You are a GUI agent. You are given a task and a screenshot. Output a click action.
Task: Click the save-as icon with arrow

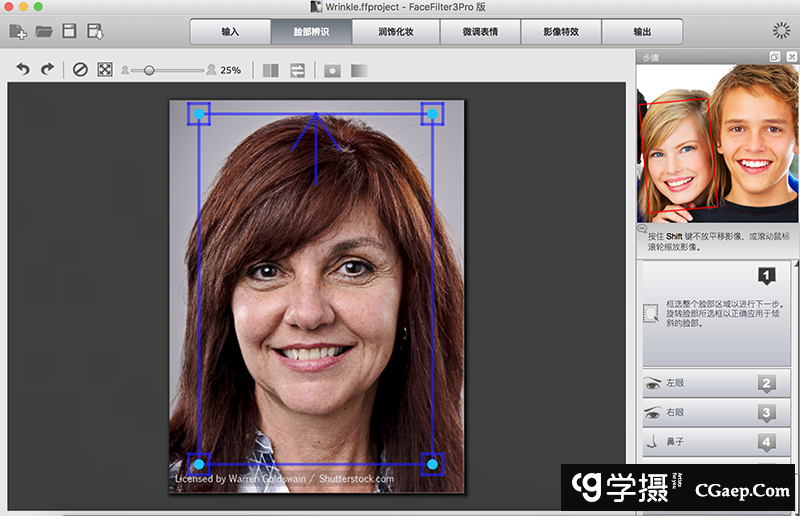pos(95,31)
